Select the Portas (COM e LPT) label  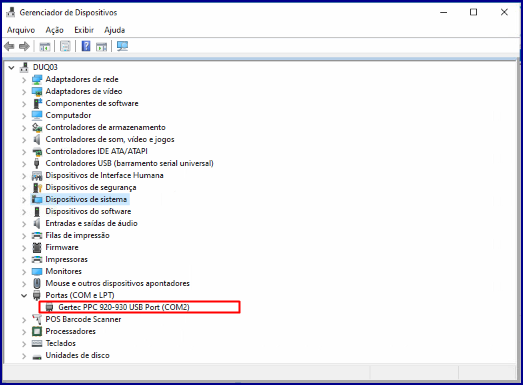[80, 296]
